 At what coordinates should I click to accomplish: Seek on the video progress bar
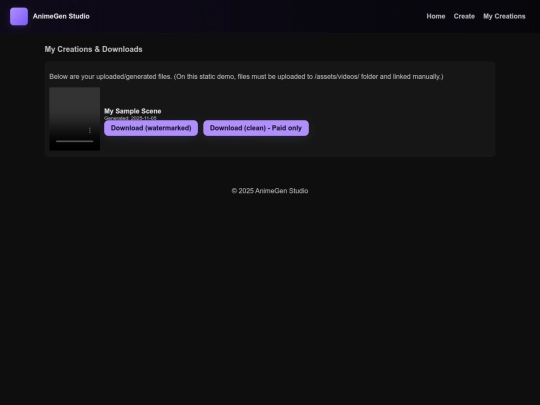click(74, 141)
